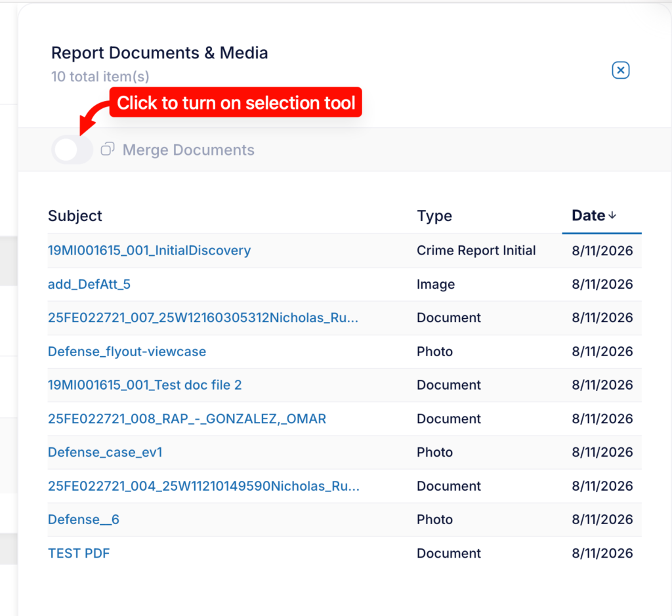Select the TEST PDF row date cell

[602, 554]
